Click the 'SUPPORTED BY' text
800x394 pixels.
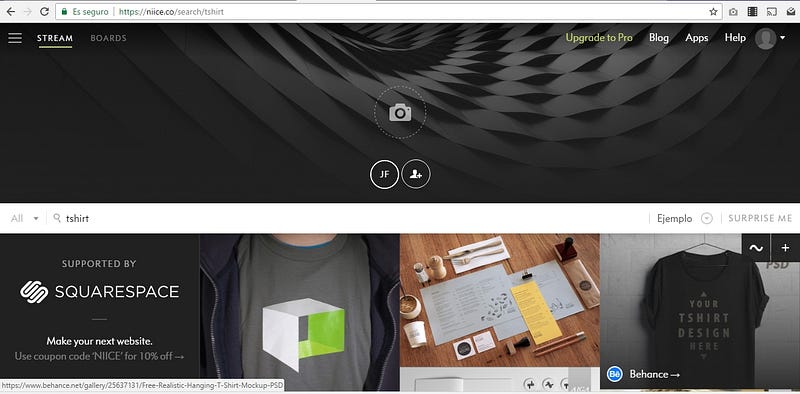[99, 264]
